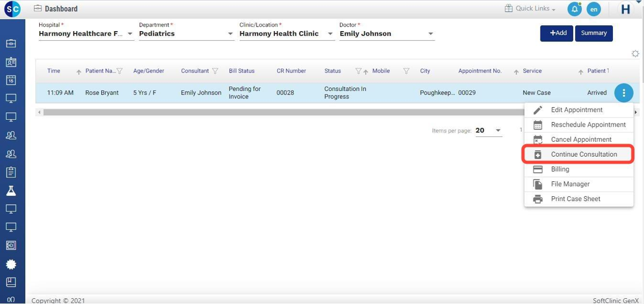Click monitor icon directly below flask icon
The height and width of the screenshot is (304, 644).
click(x=11, y=209)
